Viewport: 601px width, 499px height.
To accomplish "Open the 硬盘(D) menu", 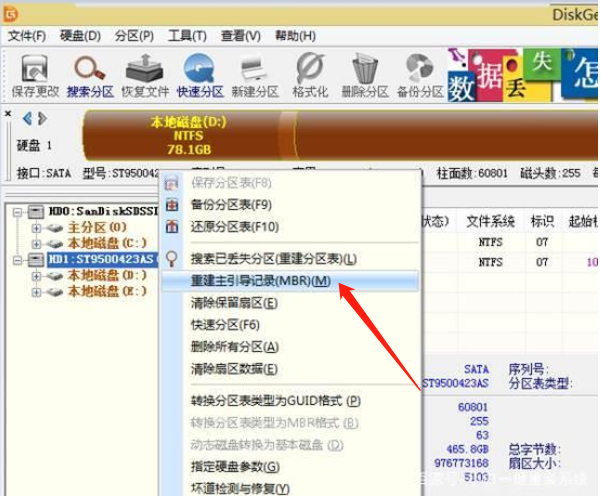I will 80,36.
